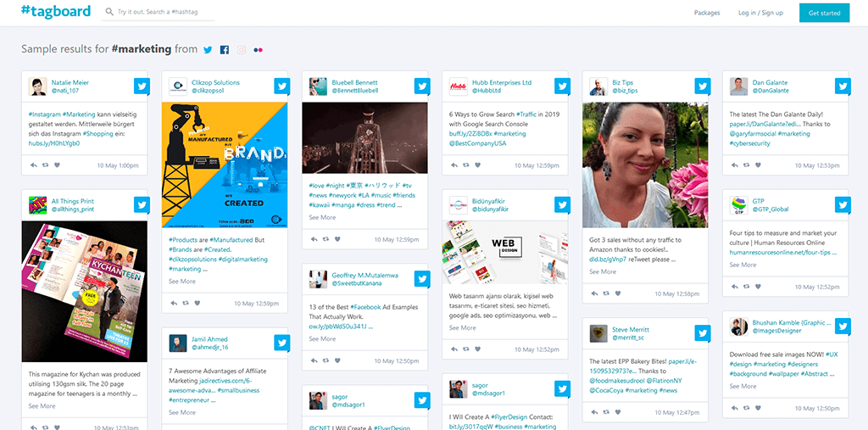Open the Web Design image in Bidünyafikir post
The height and width of the screenshot is (430, 868).
click(x=505, y=252)
